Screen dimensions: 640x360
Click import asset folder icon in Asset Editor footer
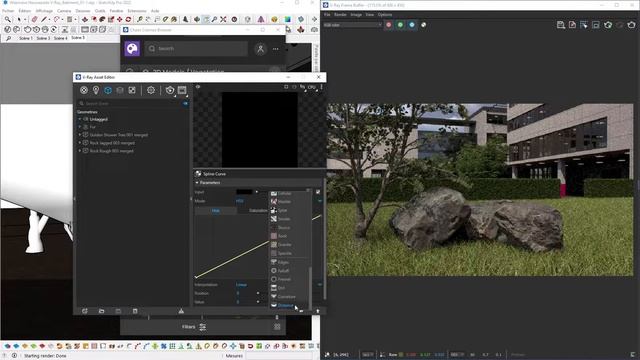[x=102, y=311]
